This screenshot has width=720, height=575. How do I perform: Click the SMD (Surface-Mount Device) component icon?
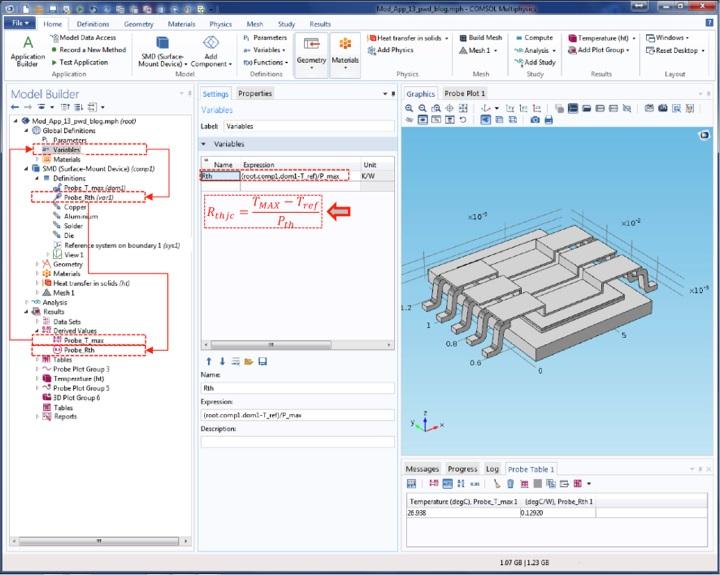[162, 43]
